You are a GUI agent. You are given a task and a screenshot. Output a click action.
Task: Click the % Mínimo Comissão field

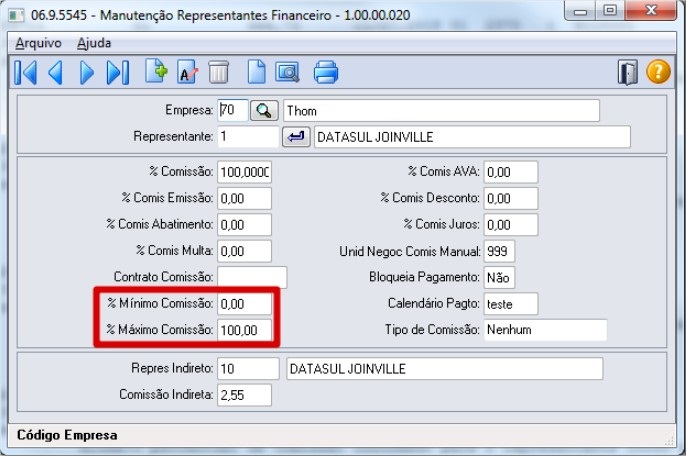[x=244, y=304]
